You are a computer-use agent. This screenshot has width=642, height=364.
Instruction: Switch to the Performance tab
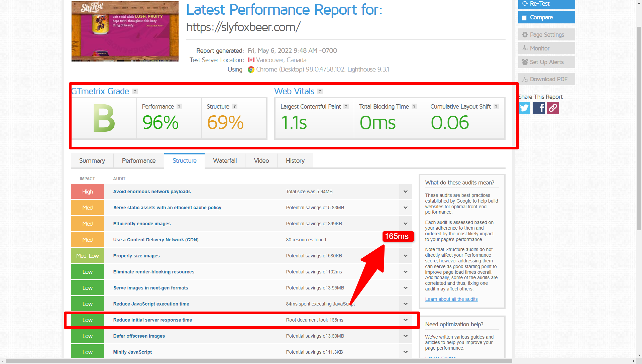click(139, 161)
